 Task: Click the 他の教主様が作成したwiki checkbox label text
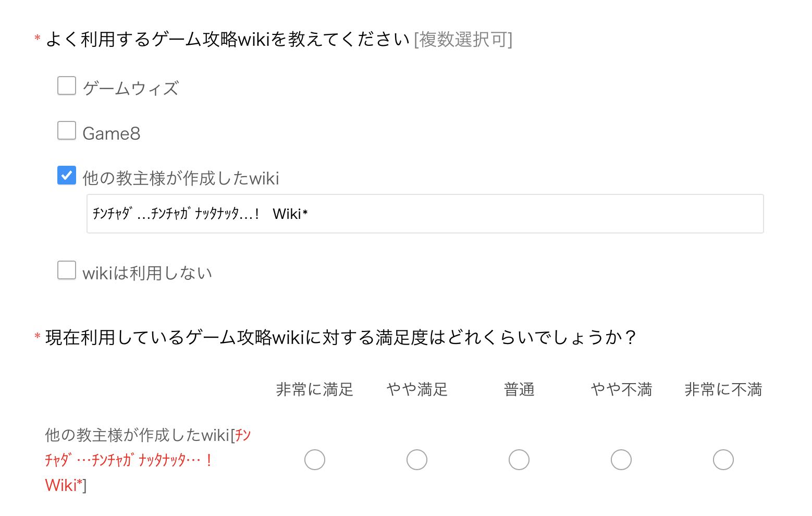coord(181,178)
